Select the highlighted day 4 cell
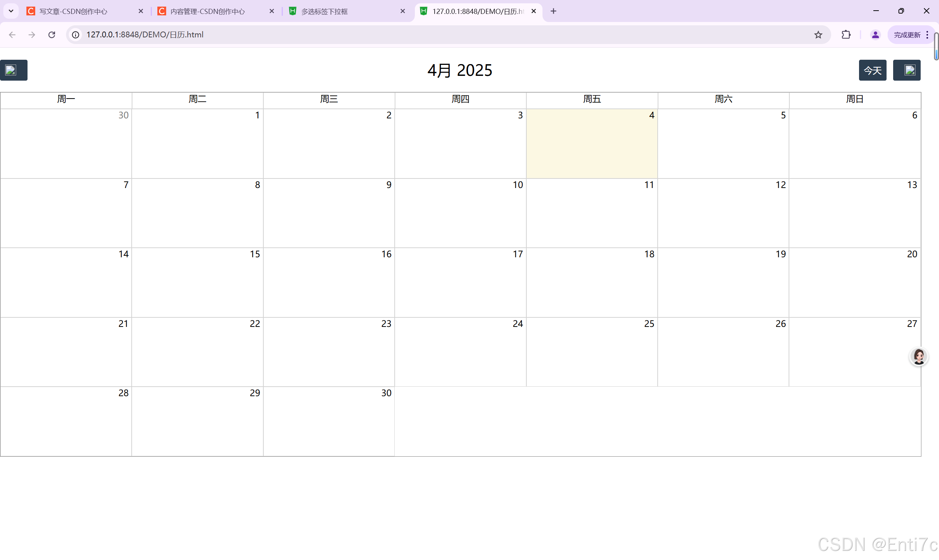The height and width of the screenshot is (560, 939). coord(592,143)
